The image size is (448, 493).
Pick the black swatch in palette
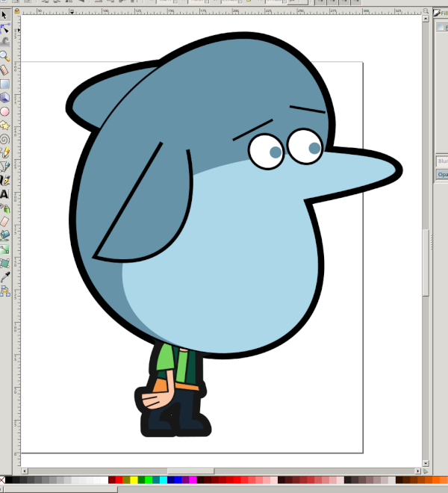click(9, 480)
